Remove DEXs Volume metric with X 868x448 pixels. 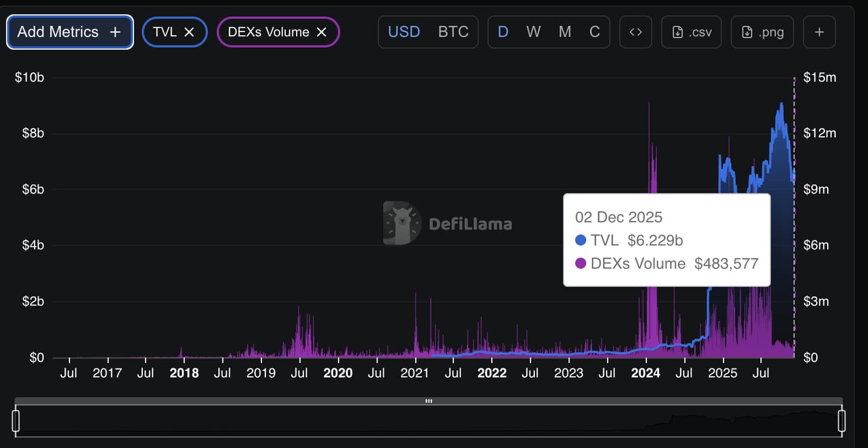(322, 32)
